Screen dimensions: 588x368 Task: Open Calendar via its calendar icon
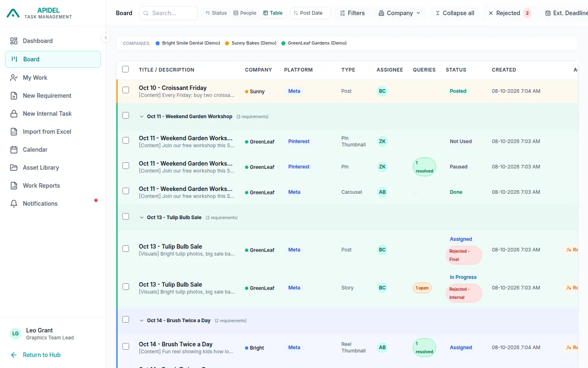14,150
